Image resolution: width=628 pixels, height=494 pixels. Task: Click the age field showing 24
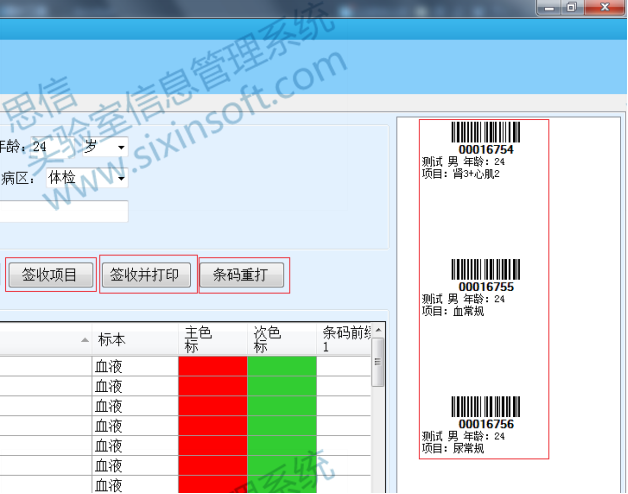click(52, 147)
